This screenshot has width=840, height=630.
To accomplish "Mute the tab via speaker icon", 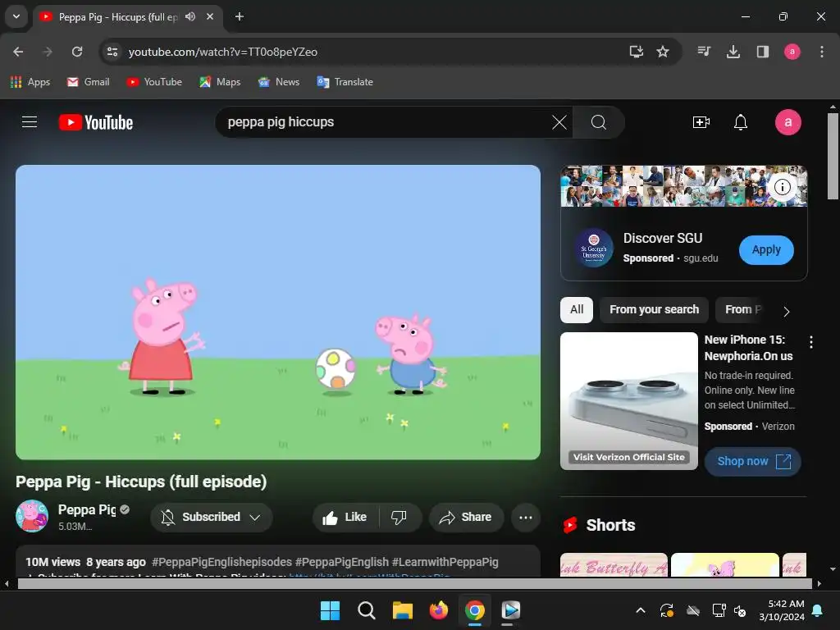I will (x=190, y=16).
